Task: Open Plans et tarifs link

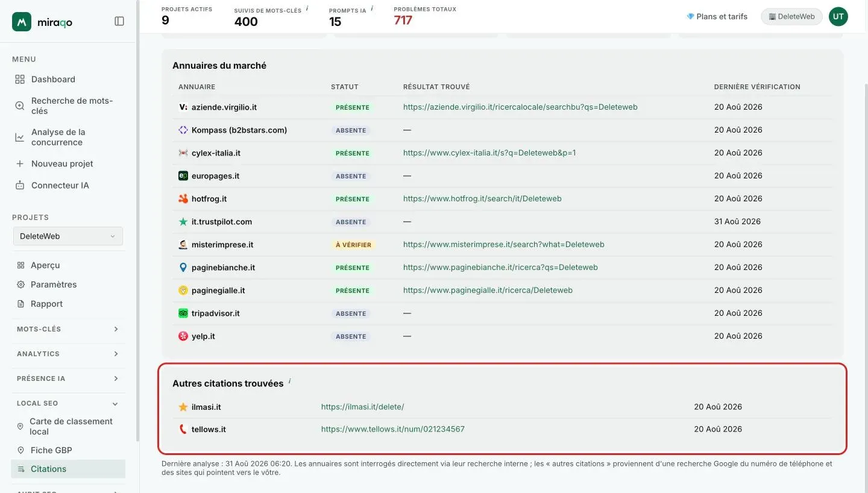Action: click(x=717, y=17)
